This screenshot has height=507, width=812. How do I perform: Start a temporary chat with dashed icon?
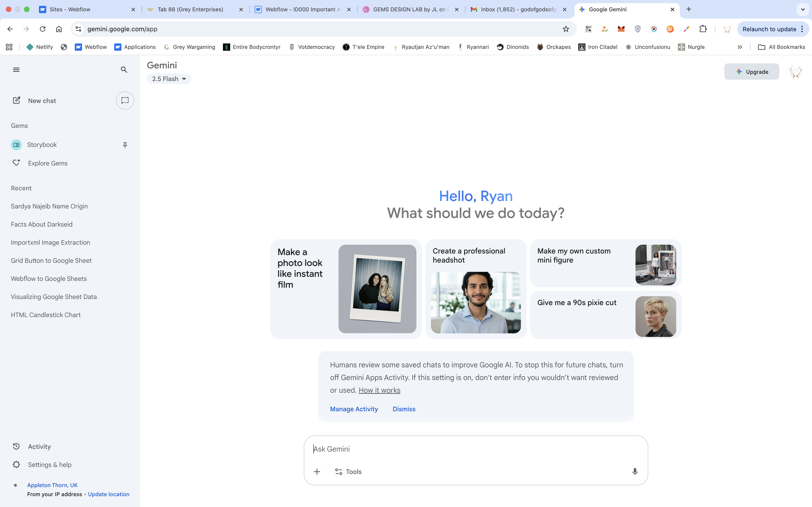[125, 100]
